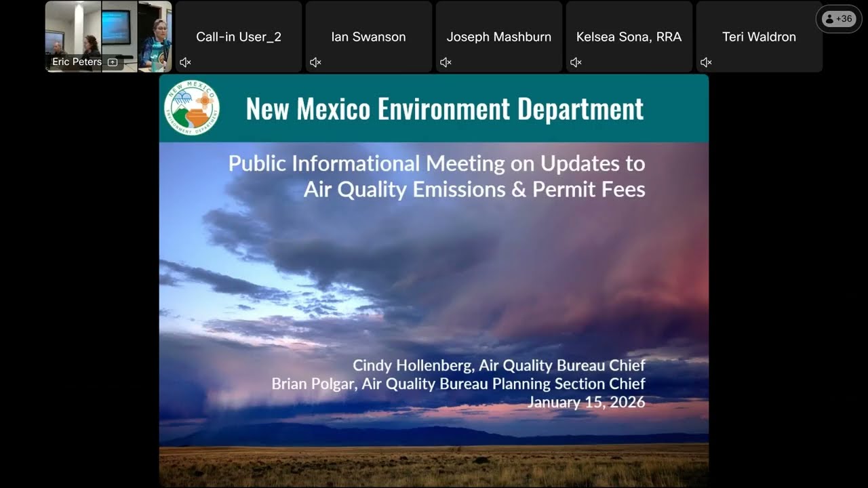
Task: Click the "Brian Polgar" Planning Section Chief line
Action: (x=458, y=384)
